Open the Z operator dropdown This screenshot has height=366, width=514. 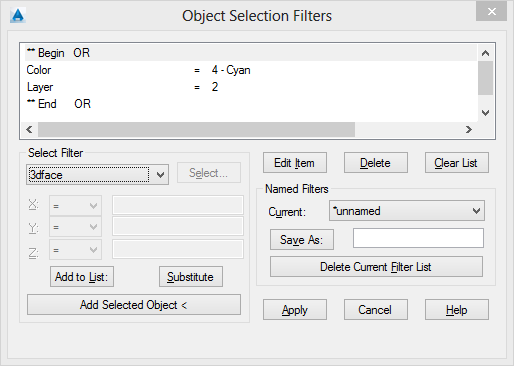[x=75, y=250]
